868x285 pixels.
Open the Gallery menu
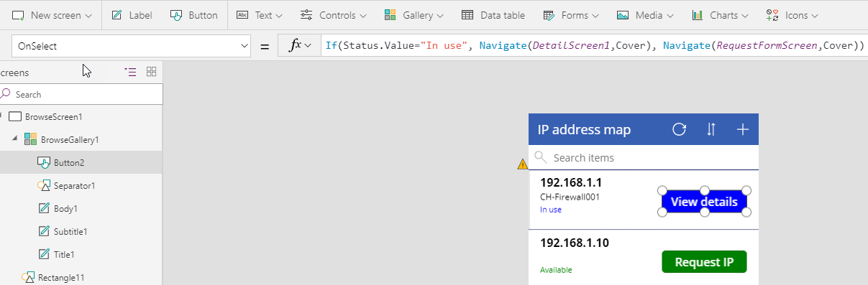[414, 15]
